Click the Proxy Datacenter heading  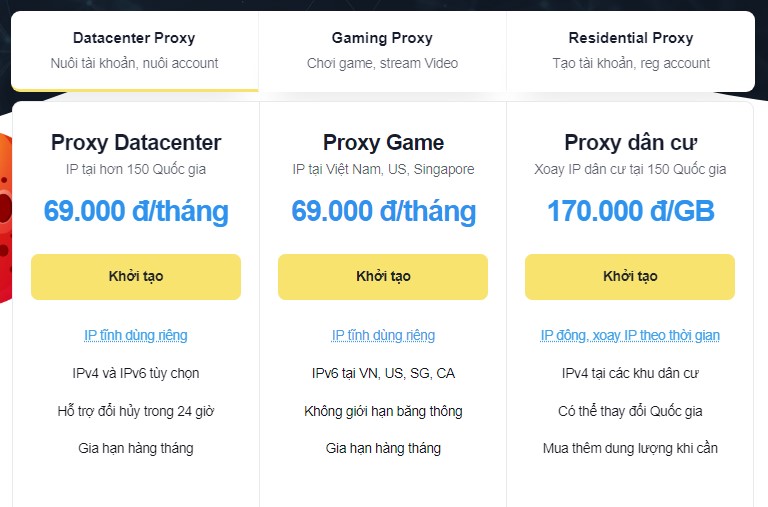[136, 142]
